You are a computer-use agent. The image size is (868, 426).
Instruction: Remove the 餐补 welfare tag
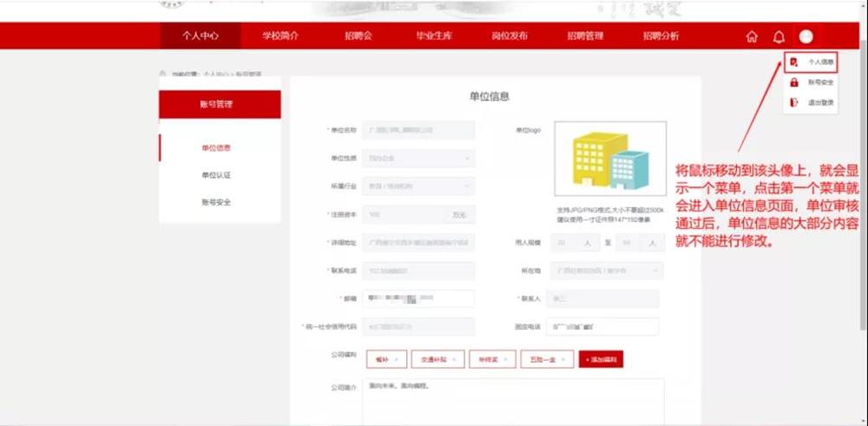(x=396, y=359)
